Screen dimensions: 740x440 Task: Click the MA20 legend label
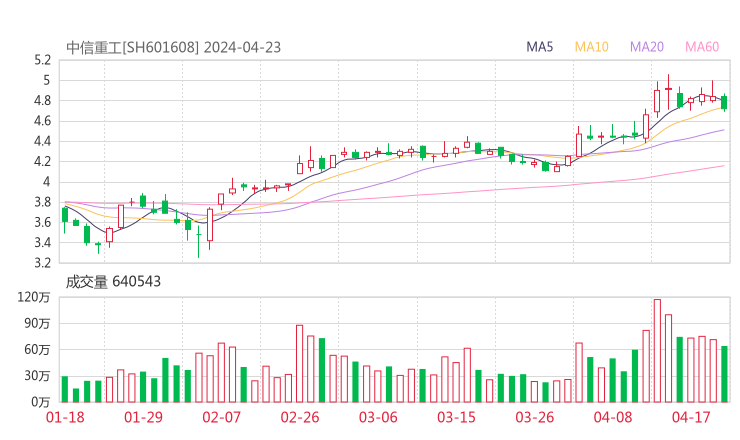pos(647,47)
